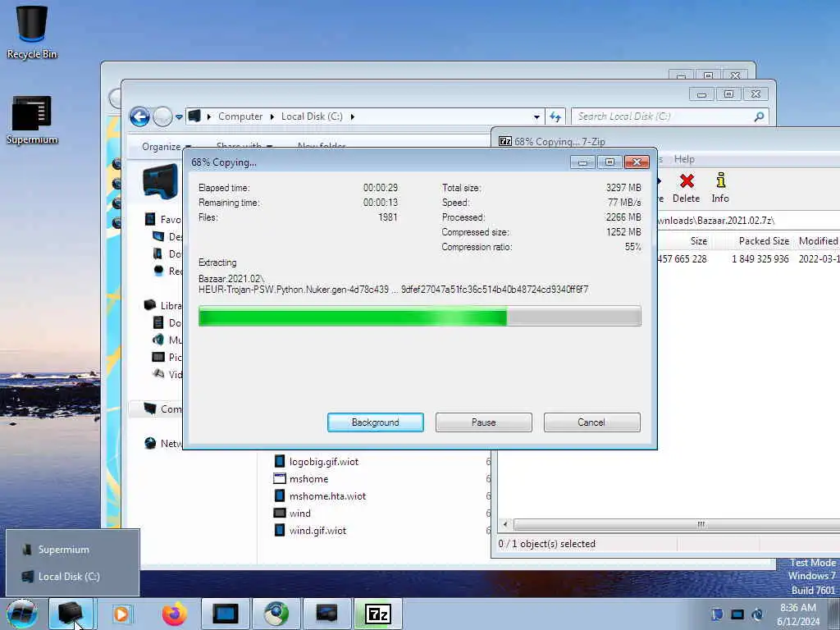Click taskbar window icon left of 7-Zip

click(326, 614)
